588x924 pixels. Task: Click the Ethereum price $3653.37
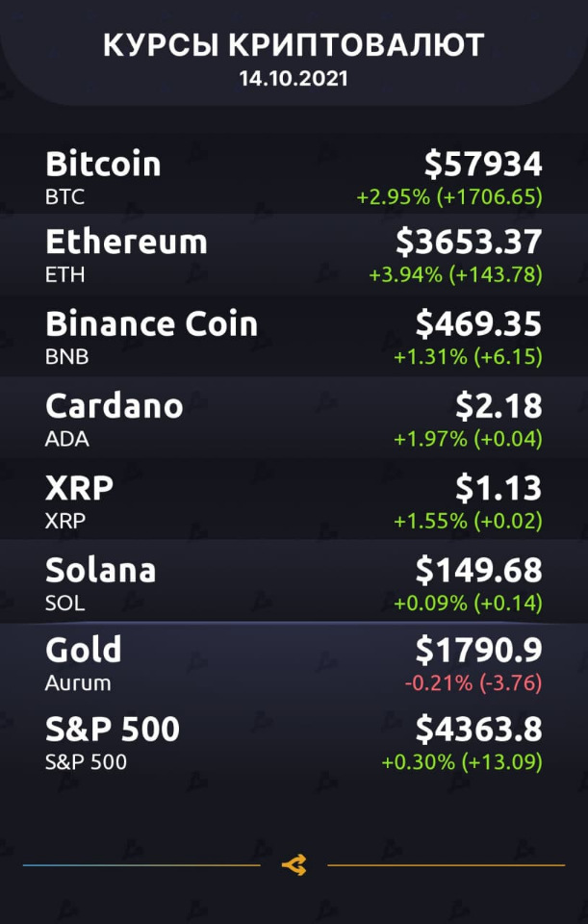pos(469,243)
